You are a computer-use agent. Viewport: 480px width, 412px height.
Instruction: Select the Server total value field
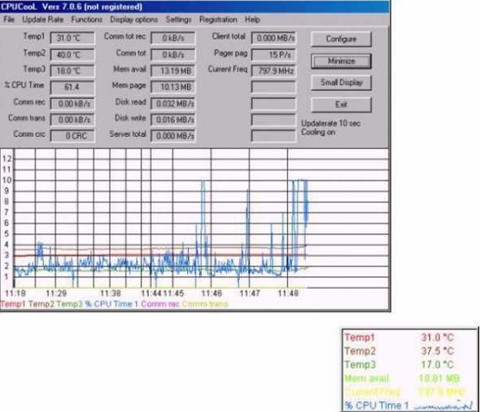173,136
